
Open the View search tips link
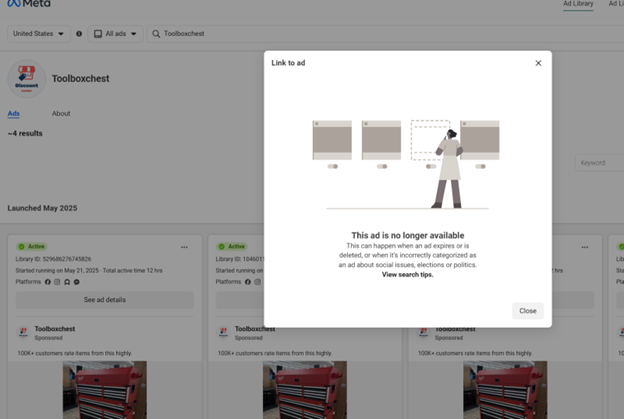point(408,275)
